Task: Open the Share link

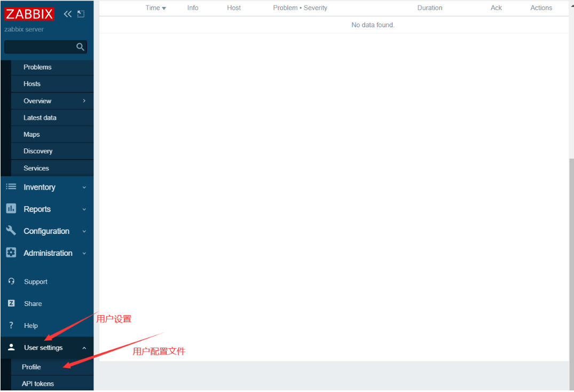Action: tap(33, 304)
